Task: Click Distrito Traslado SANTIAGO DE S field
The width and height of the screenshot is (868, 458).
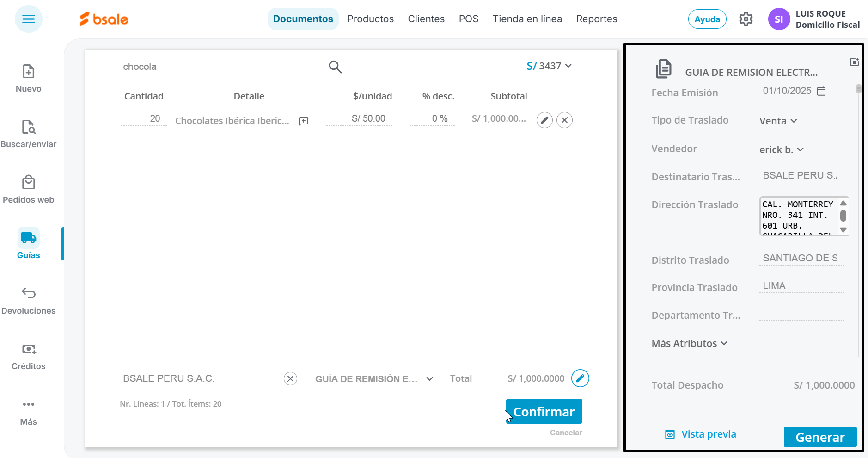Action: click(801, 258)
